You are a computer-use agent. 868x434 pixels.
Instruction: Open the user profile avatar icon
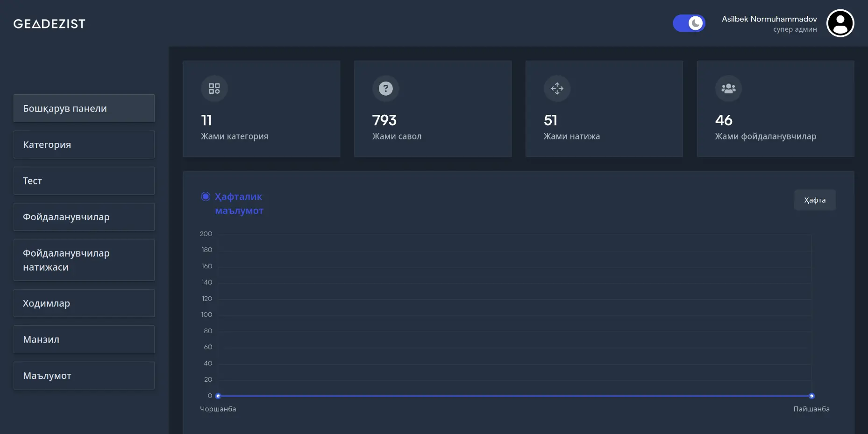click(840, 23)
